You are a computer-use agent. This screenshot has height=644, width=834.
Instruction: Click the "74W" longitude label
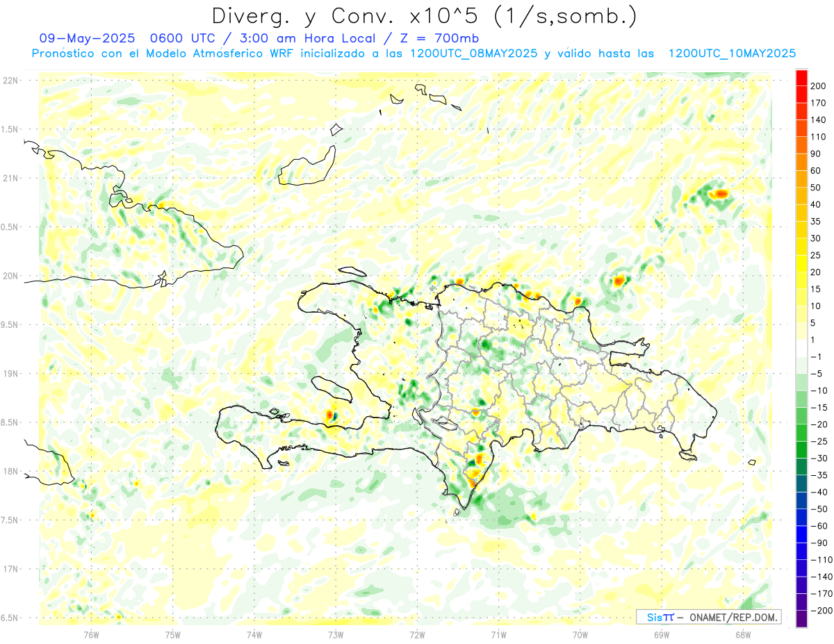click(254, 634)
